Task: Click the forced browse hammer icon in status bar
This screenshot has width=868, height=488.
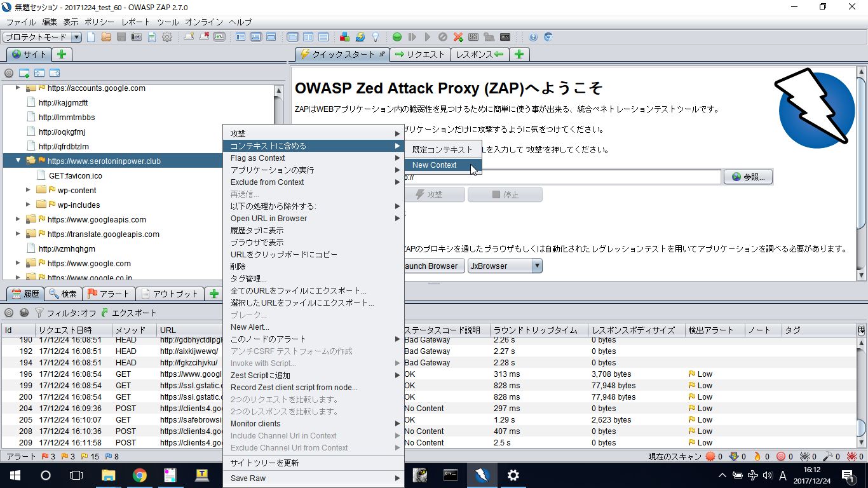Action: (827, 456)
